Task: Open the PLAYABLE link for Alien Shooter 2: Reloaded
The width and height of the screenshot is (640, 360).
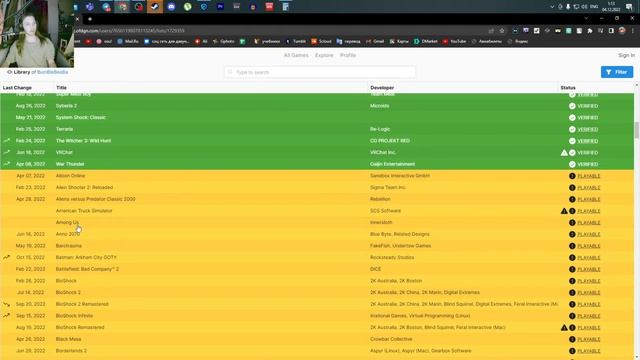Action: pos(589,188)
